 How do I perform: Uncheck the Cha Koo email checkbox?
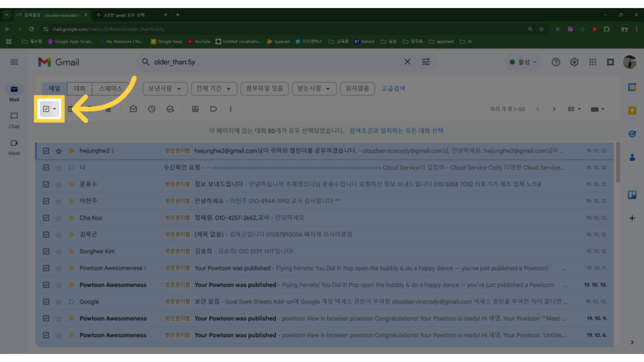(x=46, y=218)
